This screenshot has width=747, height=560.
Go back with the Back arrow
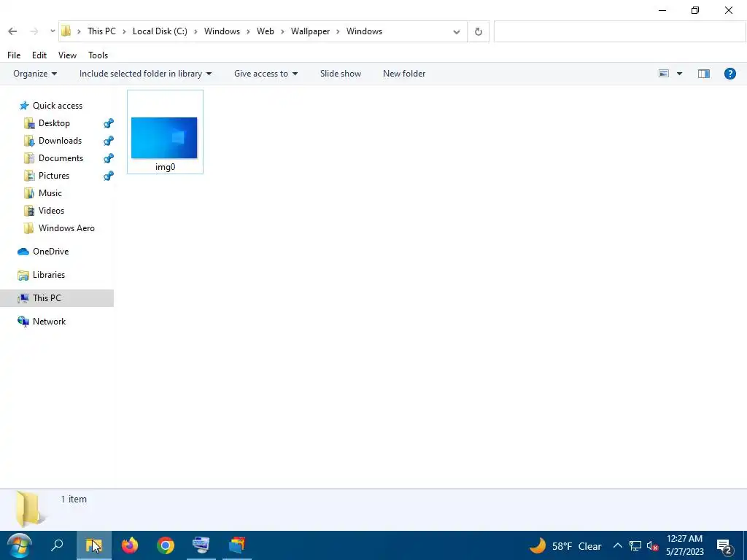point(12,31)
